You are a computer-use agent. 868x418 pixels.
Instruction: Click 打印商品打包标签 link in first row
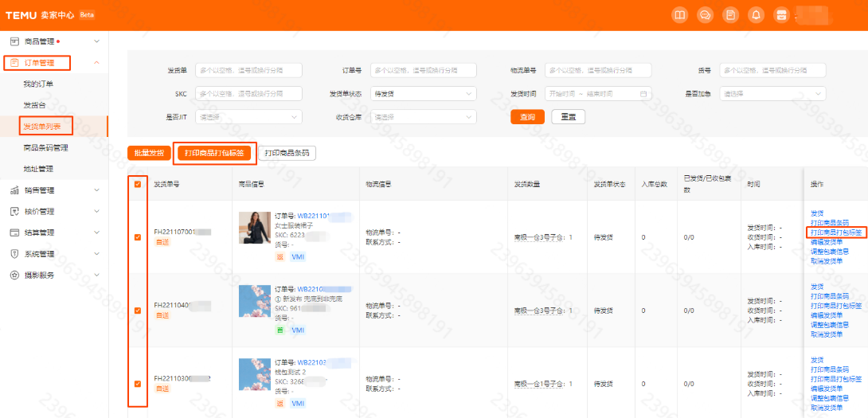(836, 232)
